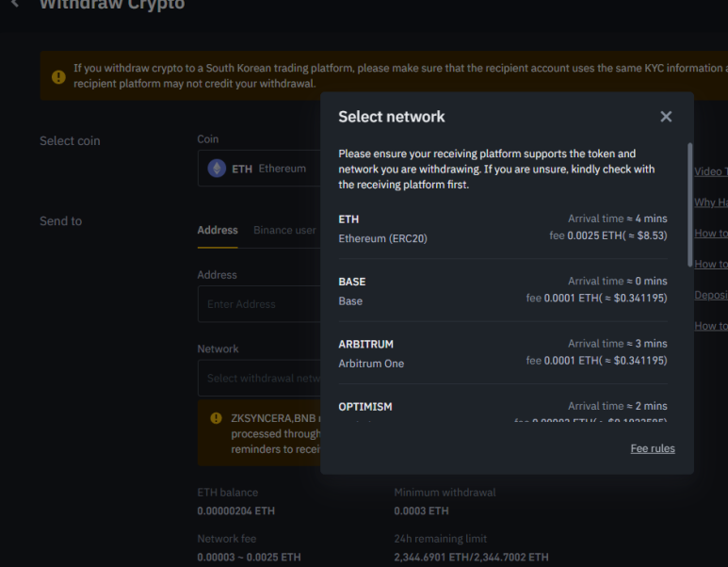Click the back arrow beside Withdraw Crypto
728x567 pixels.
[x=15, y=4]
